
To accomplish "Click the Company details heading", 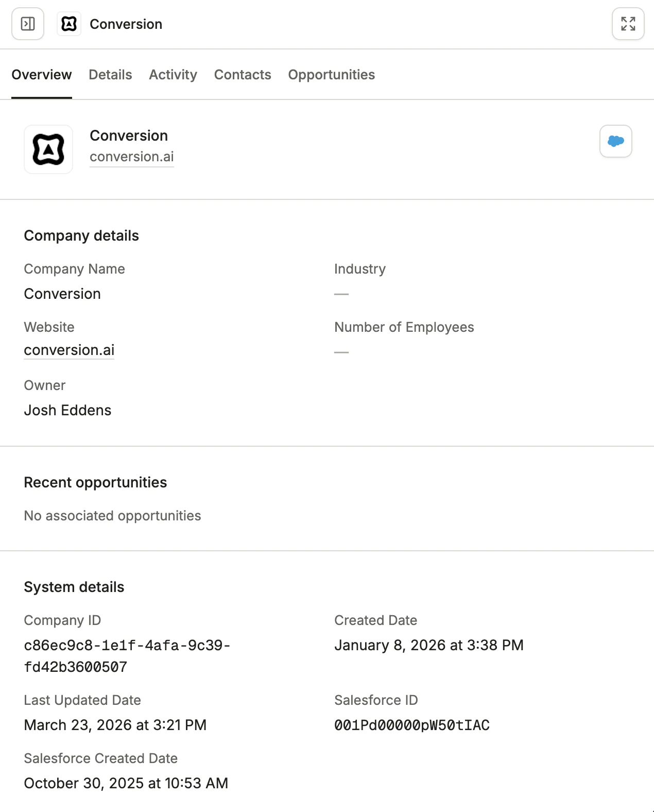I will click(81, 235).
